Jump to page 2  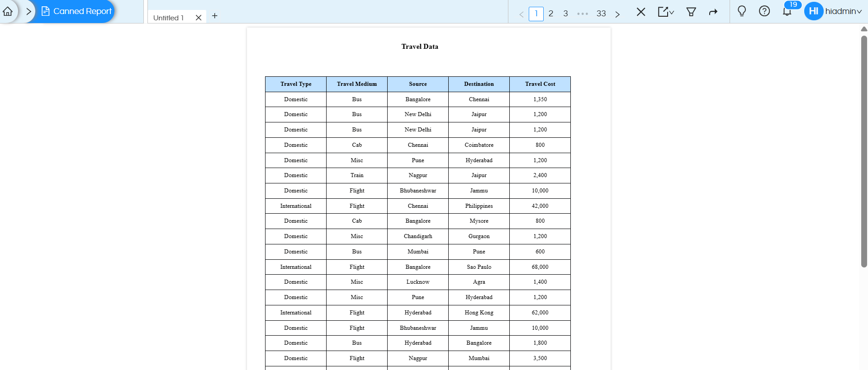click(551, 14)
